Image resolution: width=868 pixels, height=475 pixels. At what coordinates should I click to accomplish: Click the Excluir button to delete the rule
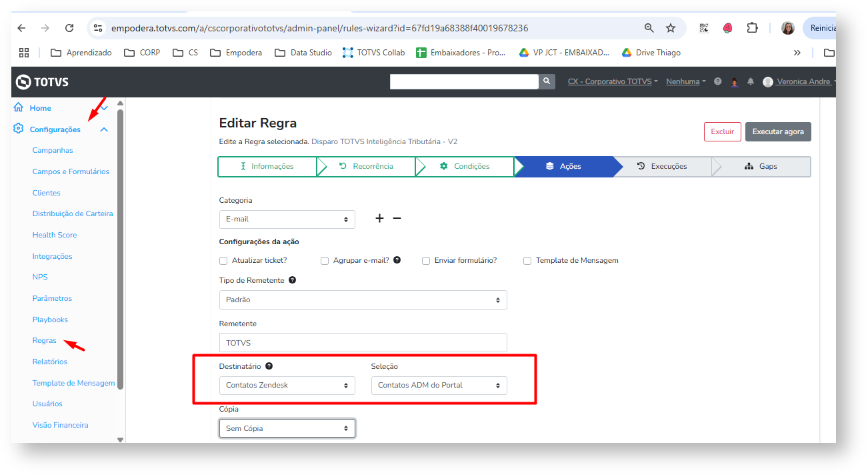click(722, 131)
